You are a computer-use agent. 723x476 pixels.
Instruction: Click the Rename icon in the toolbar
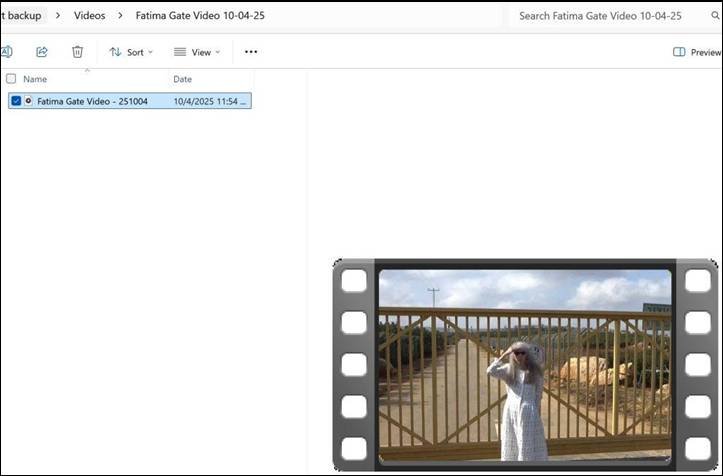click(x=6, y=52)
